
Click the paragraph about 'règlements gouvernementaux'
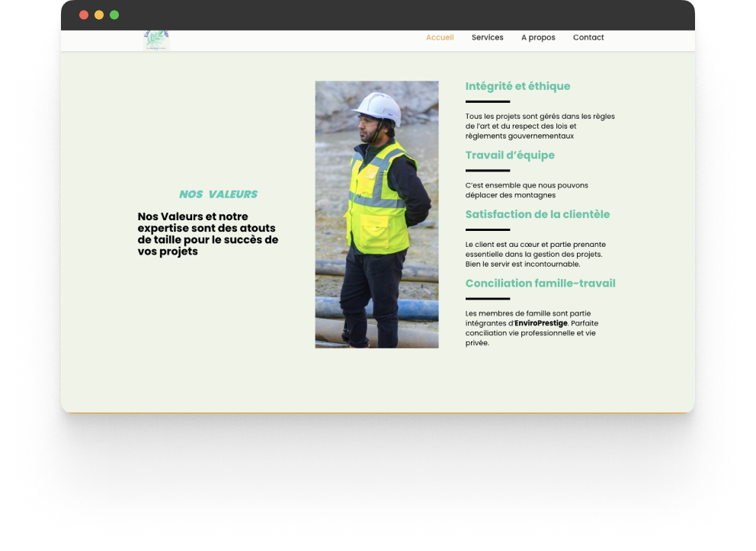(540, 127)
